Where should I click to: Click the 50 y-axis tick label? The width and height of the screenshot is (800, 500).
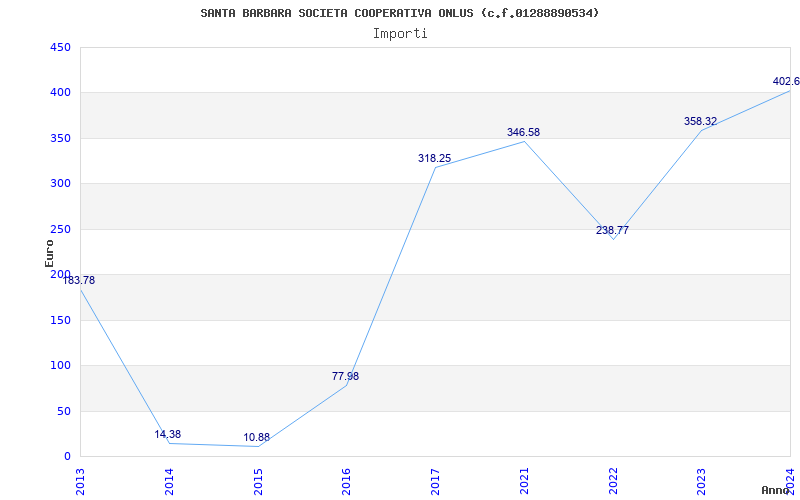coord(64,411)
